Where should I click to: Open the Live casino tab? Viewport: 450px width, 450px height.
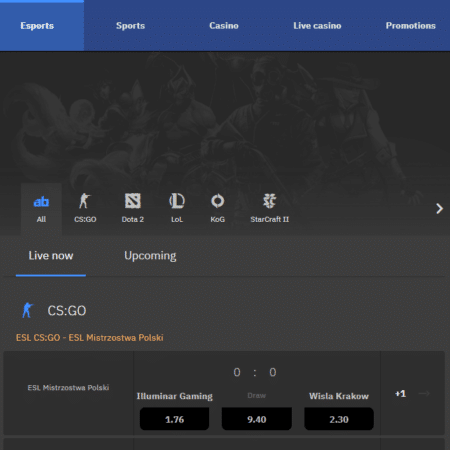click(x=317, y=26)
